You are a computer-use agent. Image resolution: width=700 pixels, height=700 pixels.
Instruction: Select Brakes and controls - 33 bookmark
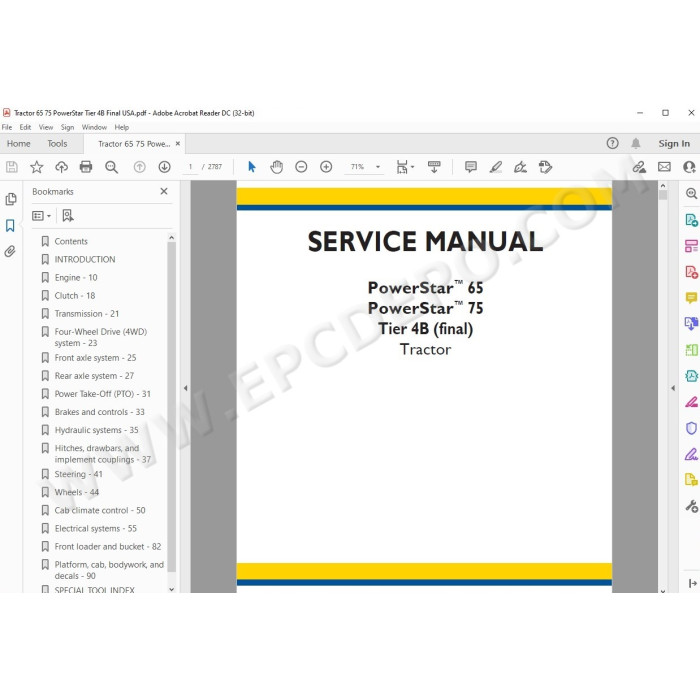click(x=100, y=412)
